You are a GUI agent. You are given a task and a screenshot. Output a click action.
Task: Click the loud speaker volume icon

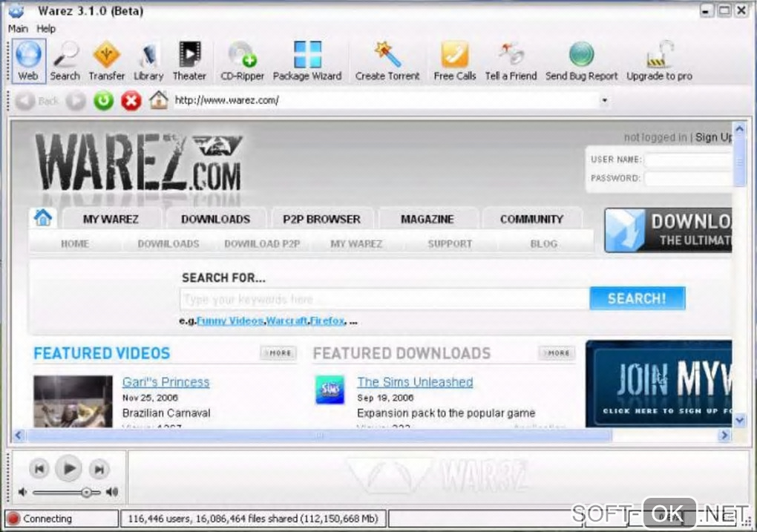(x=112, y=492)
